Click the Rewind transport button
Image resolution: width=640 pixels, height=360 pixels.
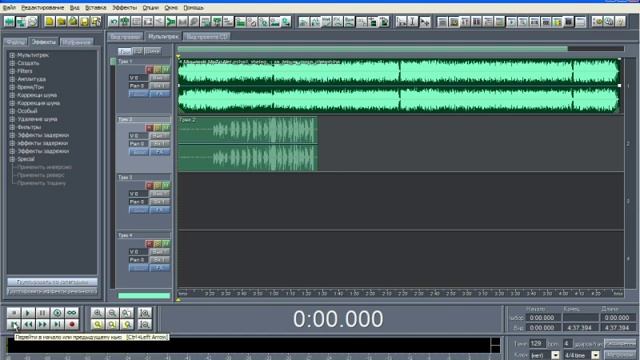coord(28,324)
